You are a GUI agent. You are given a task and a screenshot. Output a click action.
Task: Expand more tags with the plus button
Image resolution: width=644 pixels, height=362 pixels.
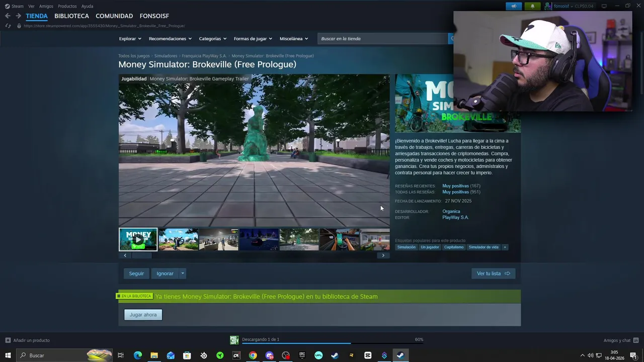505,247
